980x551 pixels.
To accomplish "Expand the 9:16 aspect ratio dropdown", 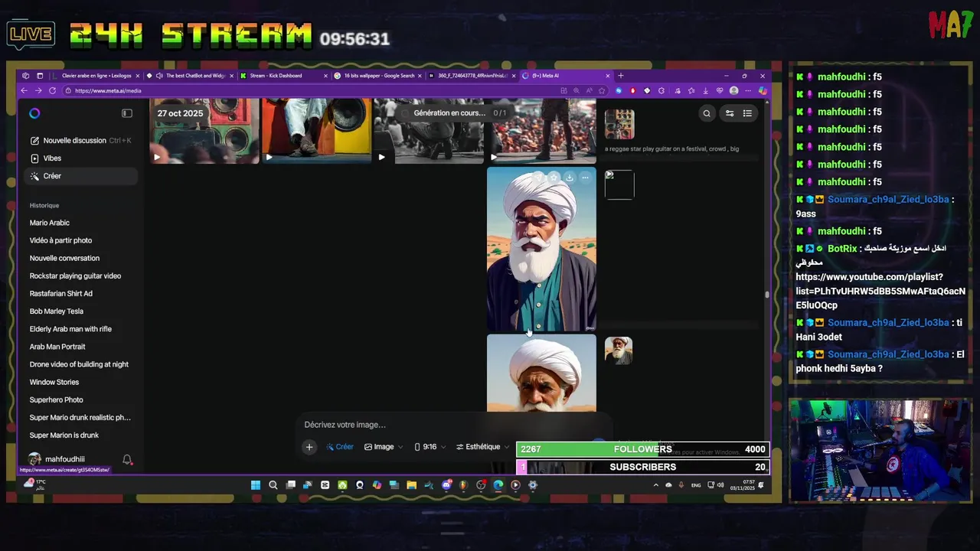I will click(430, 447).
